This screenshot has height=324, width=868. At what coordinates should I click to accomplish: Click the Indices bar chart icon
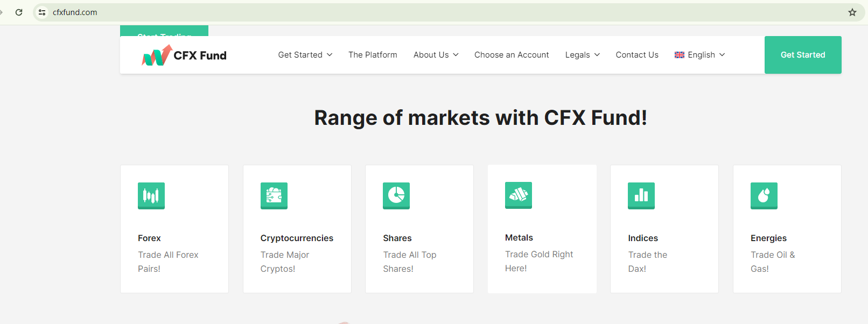click(x=641, y=195)
